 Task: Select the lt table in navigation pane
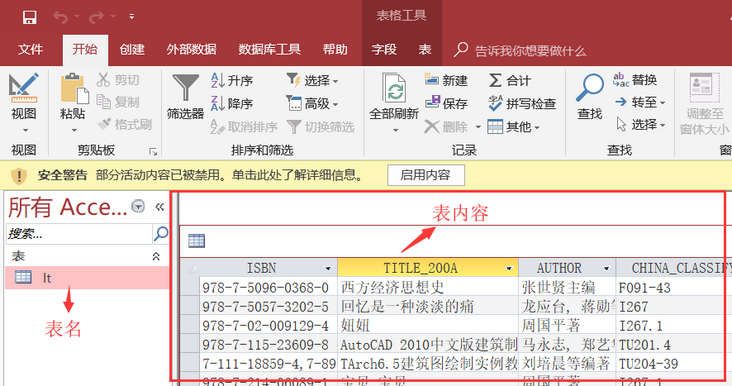pyautogui.click(x=87, y=278)
